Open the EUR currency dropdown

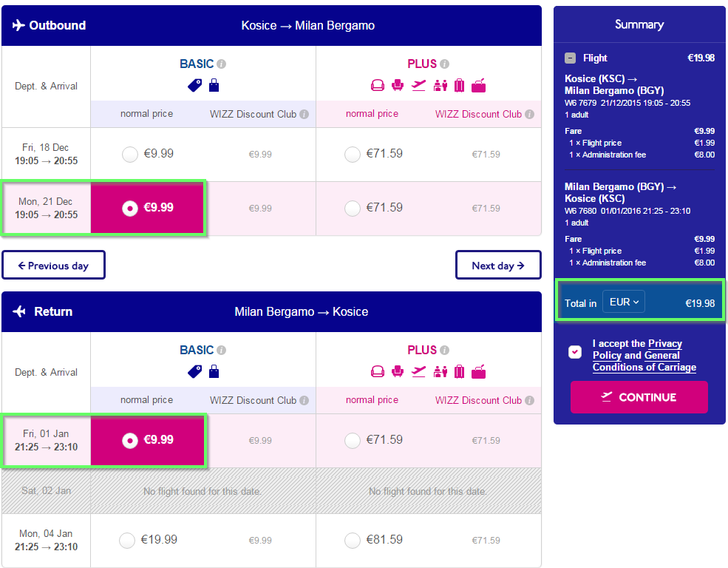[624, 302]
